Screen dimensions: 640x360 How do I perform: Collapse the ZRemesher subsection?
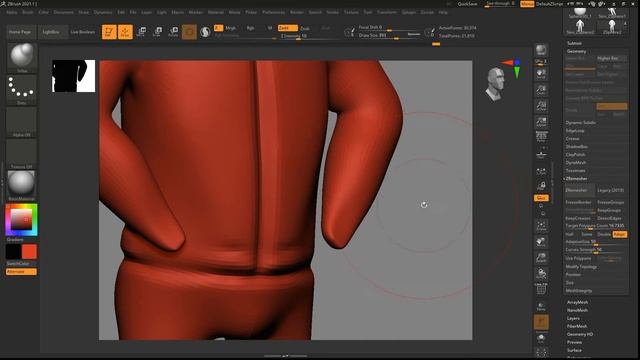[x=577, y=179]
